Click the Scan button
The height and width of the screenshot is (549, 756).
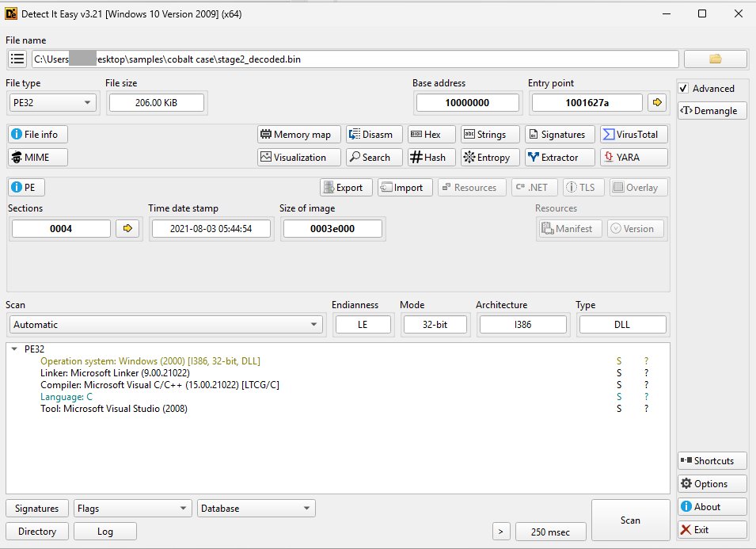pos(630,520)
